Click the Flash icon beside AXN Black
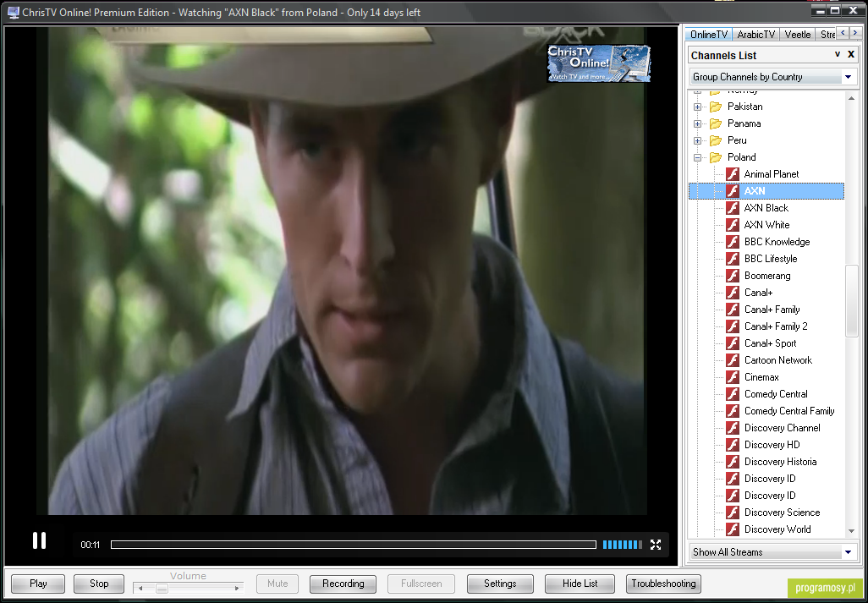The height and width of the screenshot is (603, 868). (733, 208)
